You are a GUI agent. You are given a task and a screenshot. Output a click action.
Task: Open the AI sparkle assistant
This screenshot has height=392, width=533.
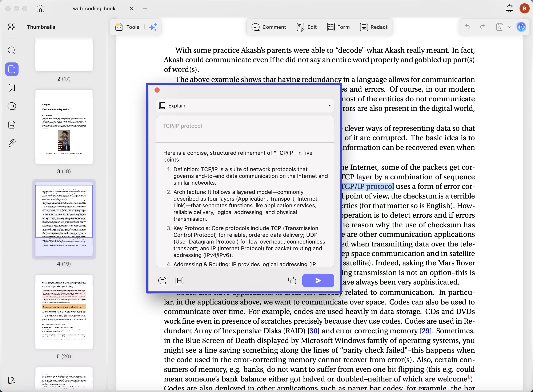(153, 27)
